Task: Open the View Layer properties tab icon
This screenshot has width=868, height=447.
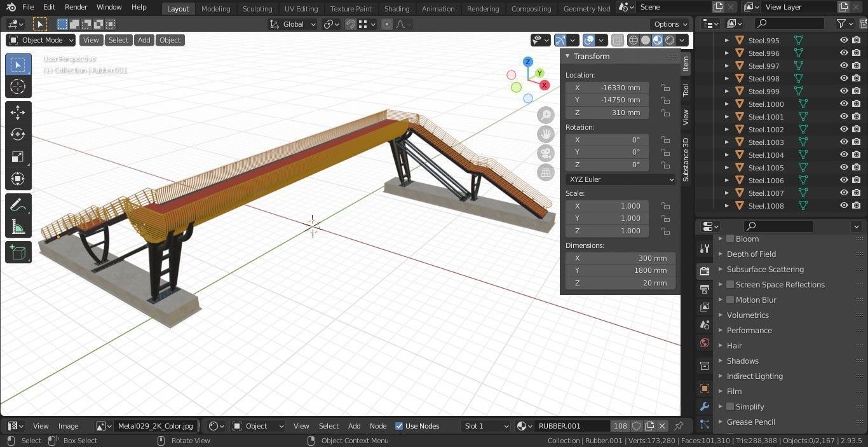Action: [704, 307]
